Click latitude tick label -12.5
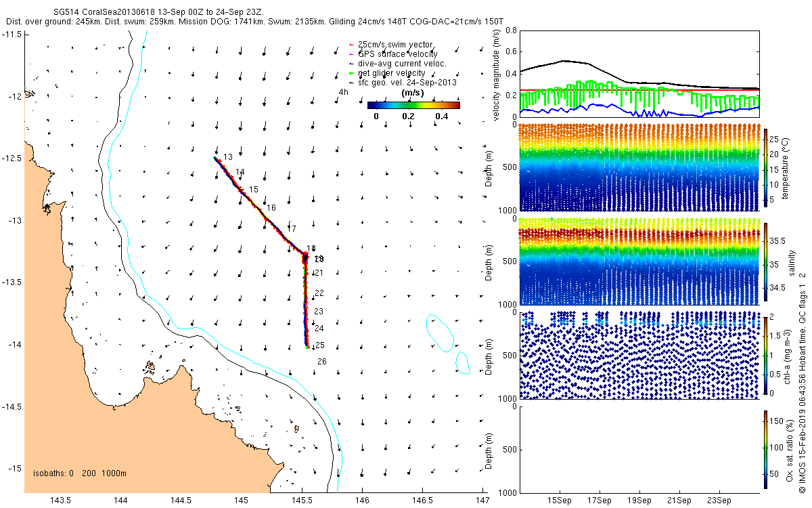This screenshot has width=812, height=508. point(12,158)
